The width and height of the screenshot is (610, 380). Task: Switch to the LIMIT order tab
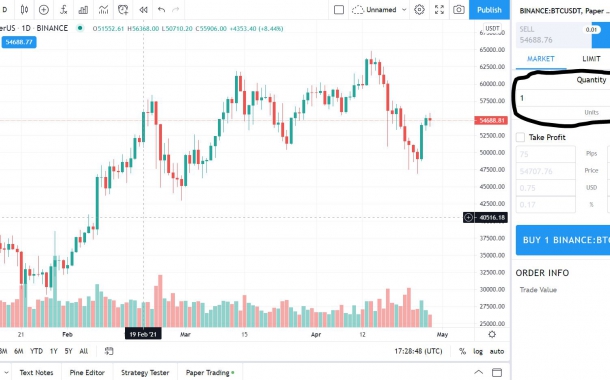[591, 59]
